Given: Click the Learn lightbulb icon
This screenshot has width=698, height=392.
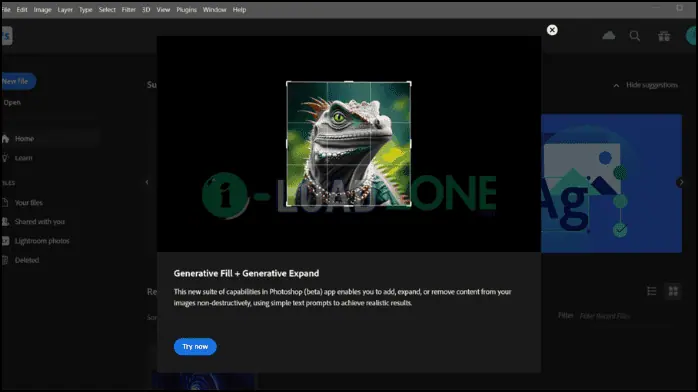Looking at the screenshot, I should tap(5, 158).
